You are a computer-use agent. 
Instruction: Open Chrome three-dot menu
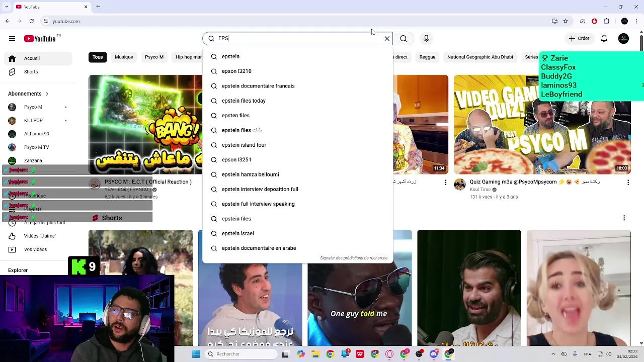click(637, 21)
